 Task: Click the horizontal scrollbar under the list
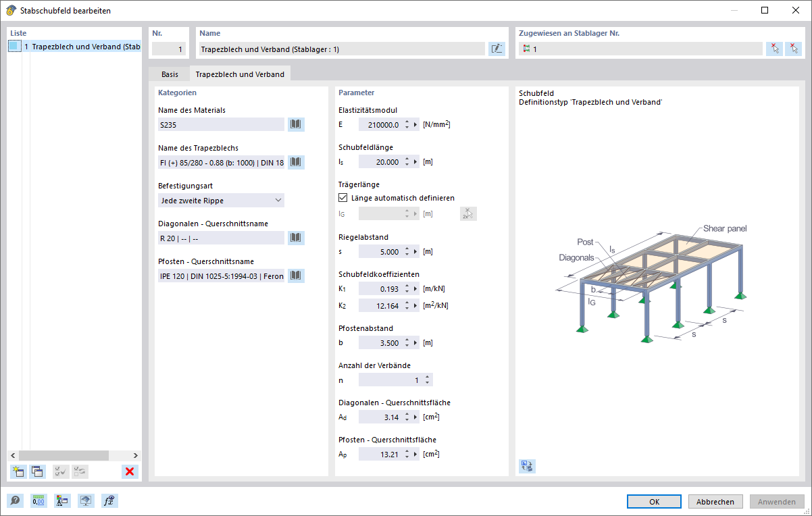click(x=64, y=455)
